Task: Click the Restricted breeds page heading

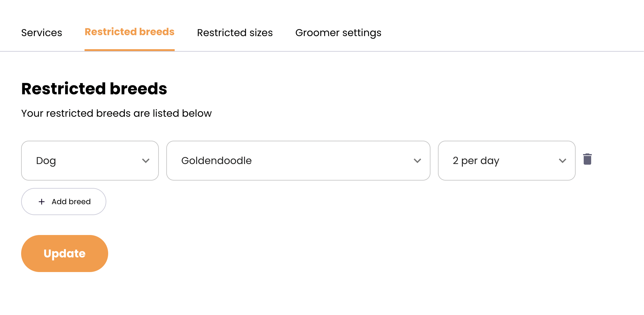Action: pos(94,89)
